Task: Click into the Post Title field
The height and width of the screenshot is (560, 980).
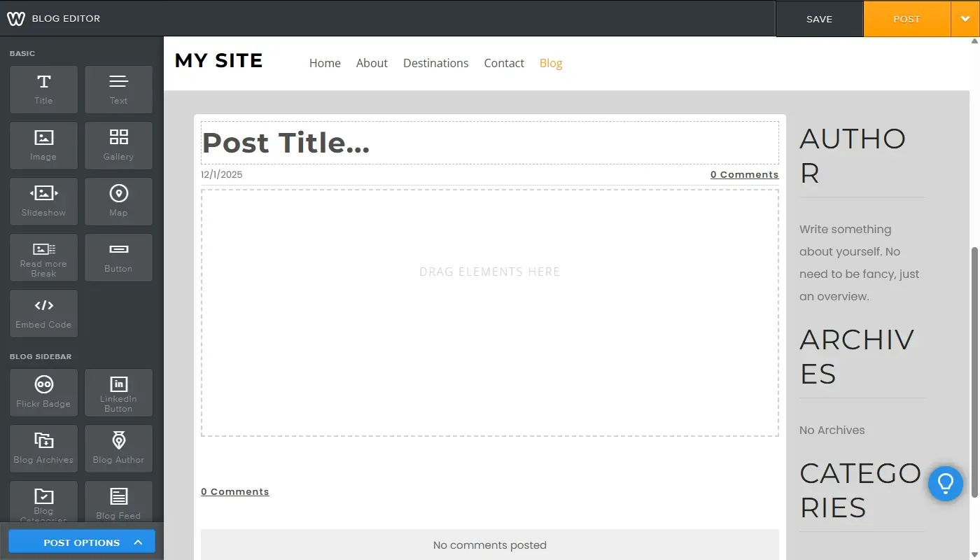Action: pos(489,143)
